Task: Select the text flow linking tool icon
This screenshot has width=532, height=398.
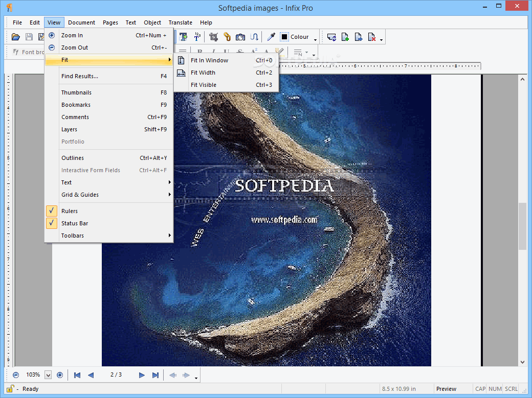Action: 254,37
